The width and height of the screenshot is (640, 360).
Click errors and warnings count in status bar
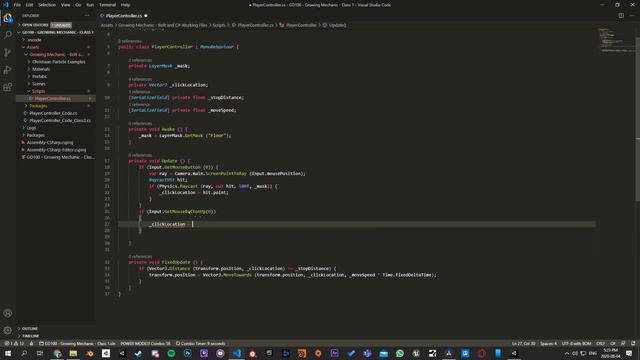tap(14, 344)
